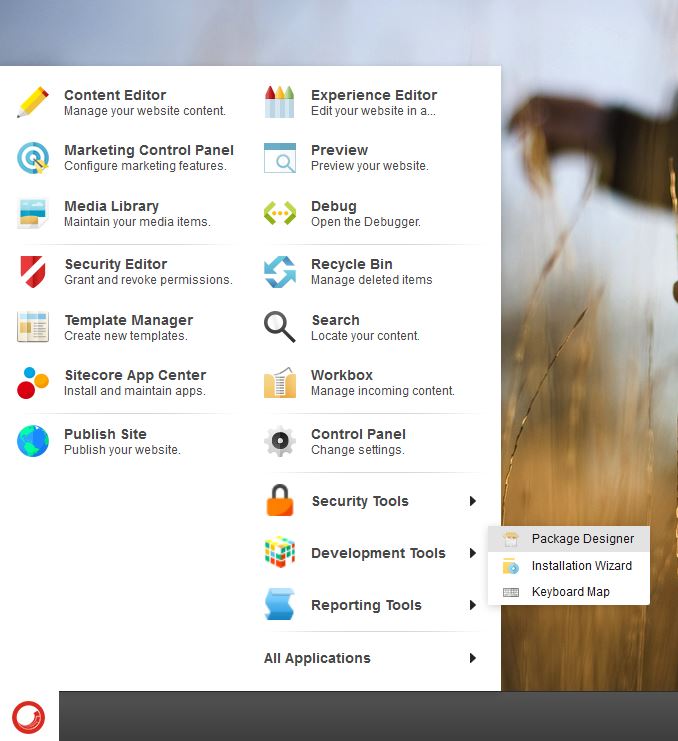Launch Content Editor by its title
Image resolution: width=678 pixels, height=741 pixels.
(115, 95)
